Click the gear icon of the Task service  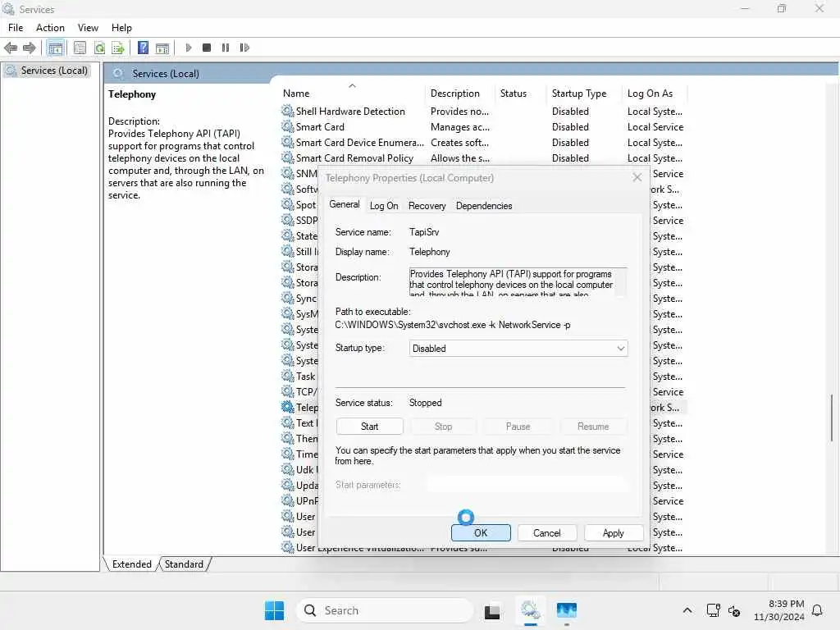[288, 376]
